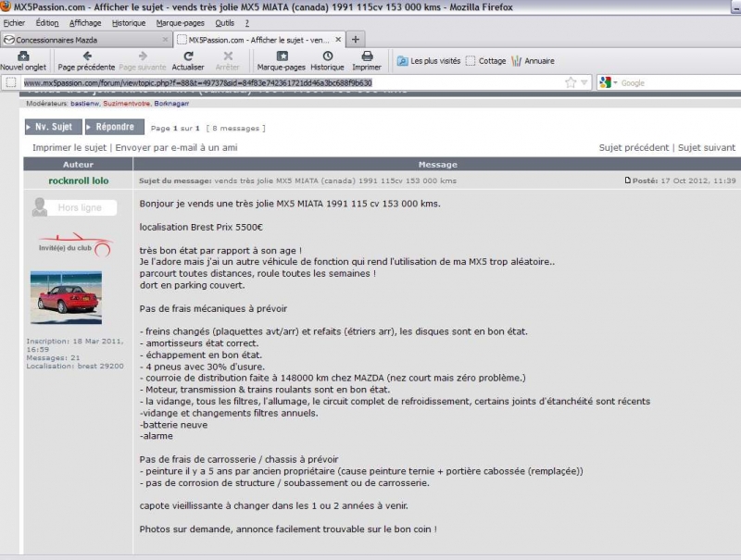Expand the URL history dropdown arrow
Image resolution: width=741 pixels, height=560 pixels.
tap(584, 82)
